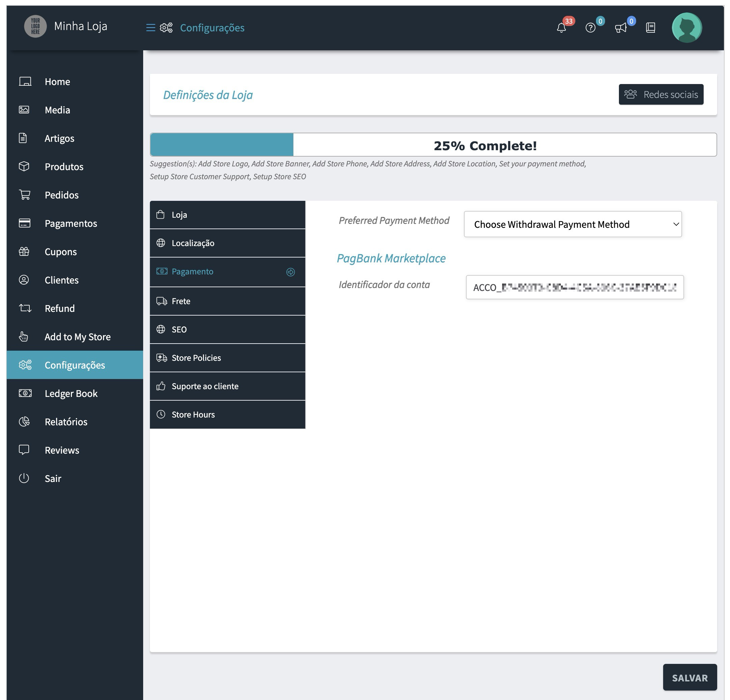Click the Refund arrows icon
This screenshot has height=700, width=730.
25,308
